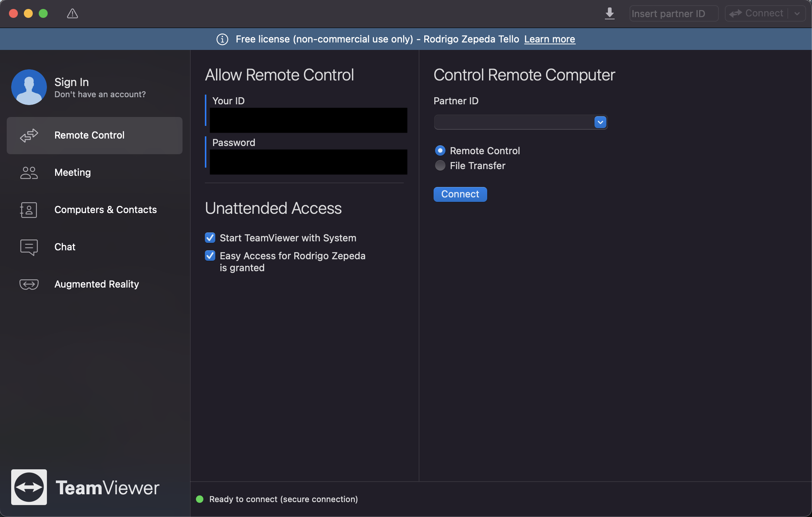The width and height of the screenshot is (812, 517).
Task: Click the Insert partner ID toolbar field
Action: [674, 14]
